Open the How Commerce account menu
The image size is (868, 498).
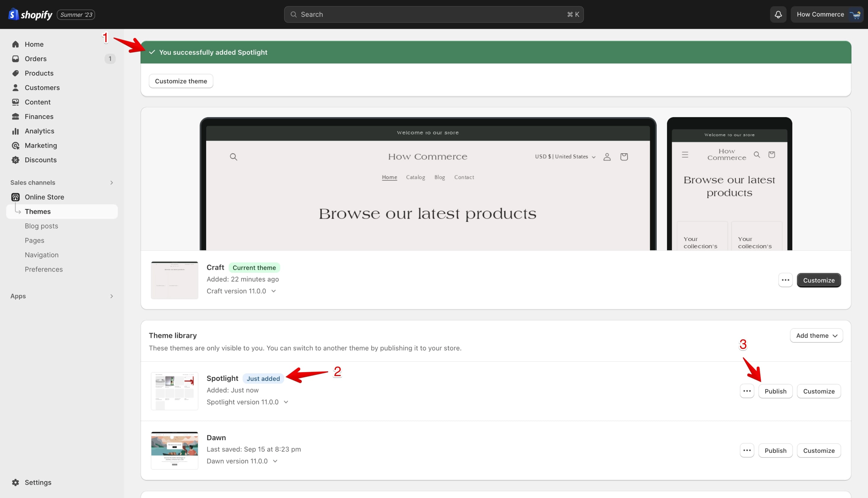coord(827,14)
